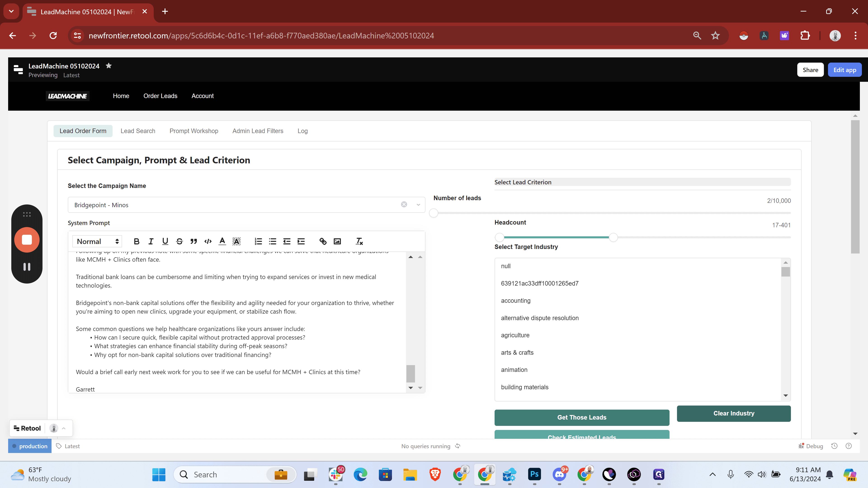Bookmark this page with the star icon
Image resolution: width=868 pixels, height=488 pixels.
(x=715, y=35)
